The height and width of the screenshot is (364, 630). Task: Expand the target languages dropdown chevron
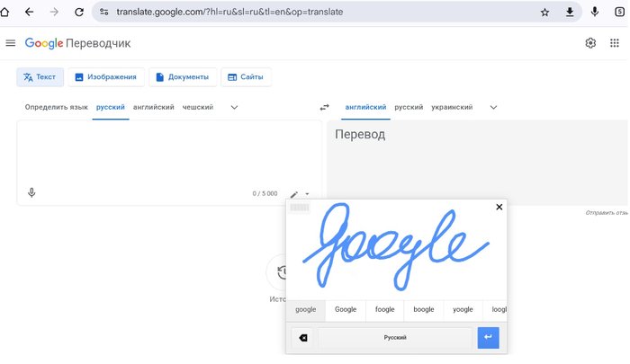point(493,107)
